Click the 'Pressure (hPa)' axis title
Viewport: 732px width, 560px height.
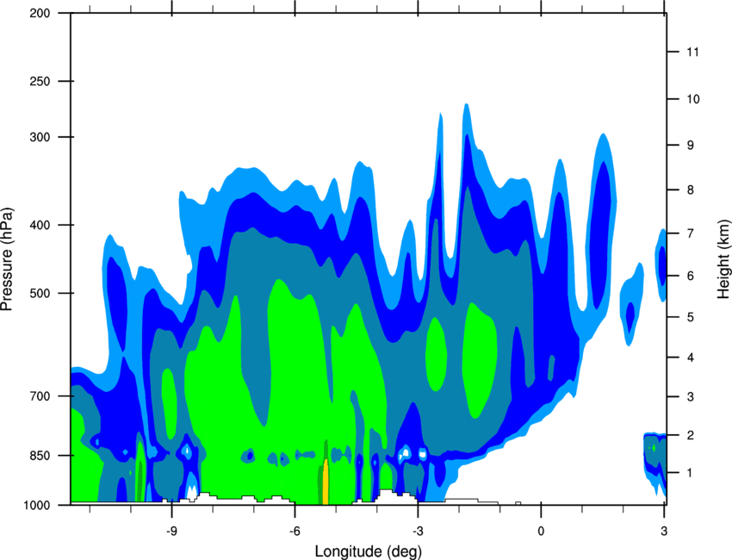pyautogui.click(x=7, y=259)
